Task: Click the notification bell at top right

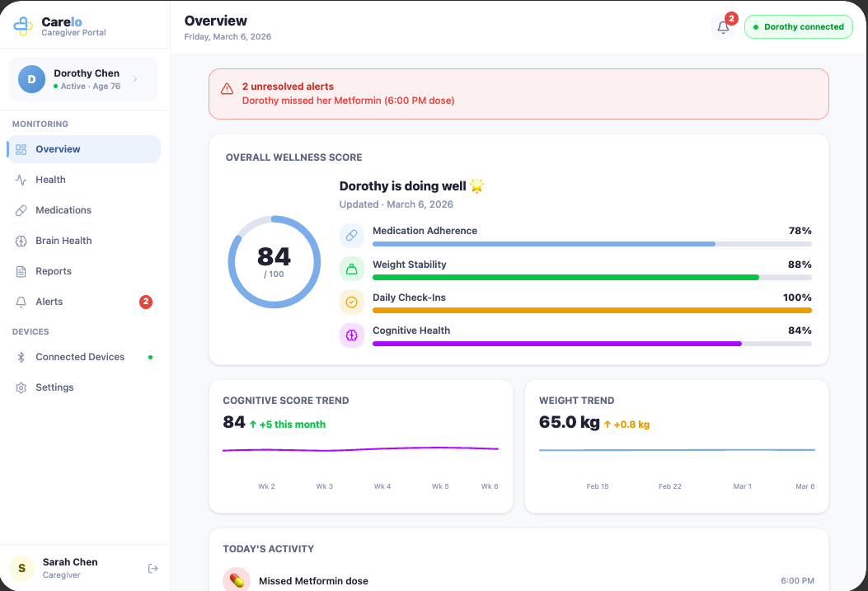Action: [x=723, y=27]
